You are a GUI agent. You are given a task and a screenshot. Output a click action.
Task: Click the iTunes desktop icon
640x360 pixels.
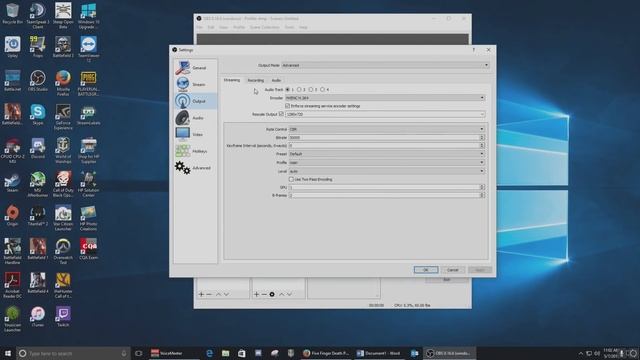38,316
